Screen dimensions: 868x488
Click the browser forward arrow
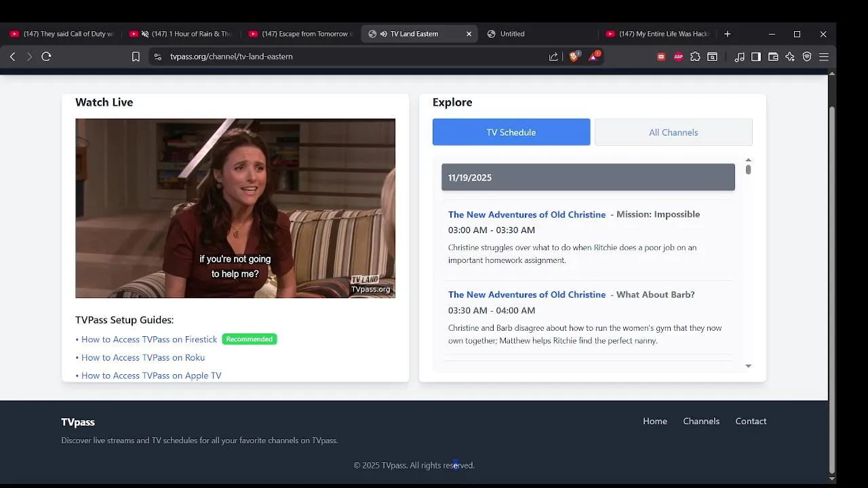[29, 57]
